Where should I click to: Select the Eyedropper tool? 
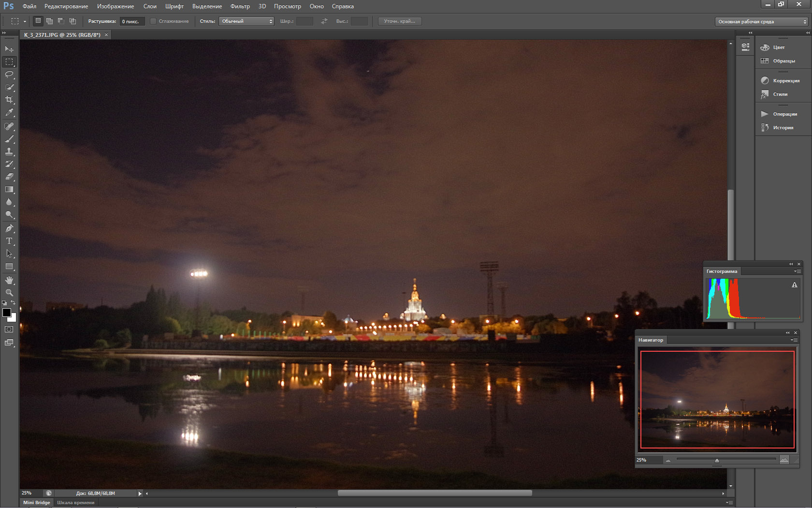pos(9,112)
